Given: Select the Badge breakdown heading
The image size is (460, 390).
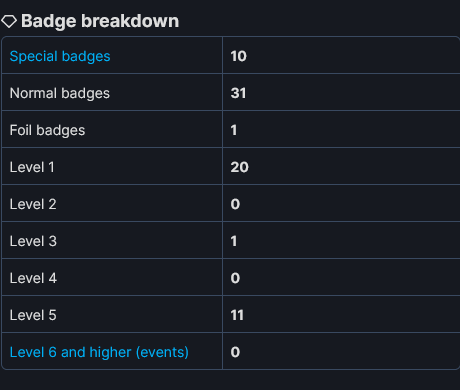Looking at the screenshot, I should [100, 21].
